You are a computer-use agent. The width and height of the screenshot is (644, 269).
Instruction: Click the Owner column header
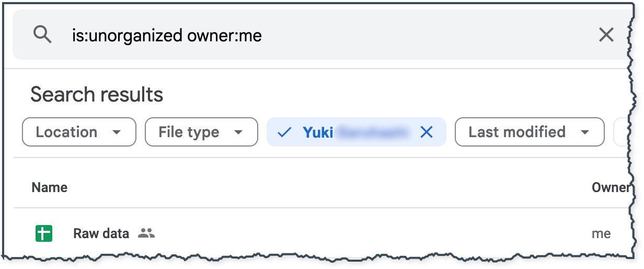click(x=609, y=187)
